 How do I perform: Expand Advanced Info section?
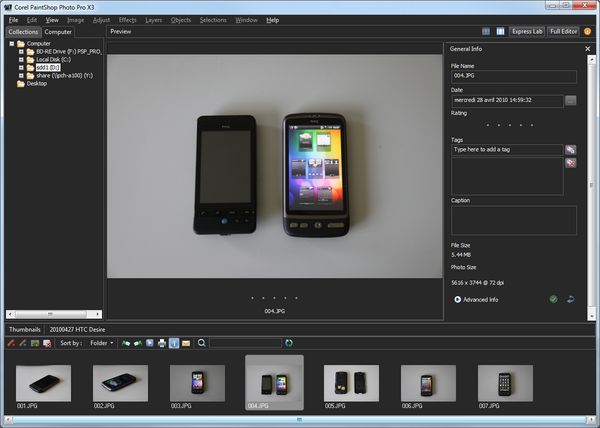click(x=457, y=299)
